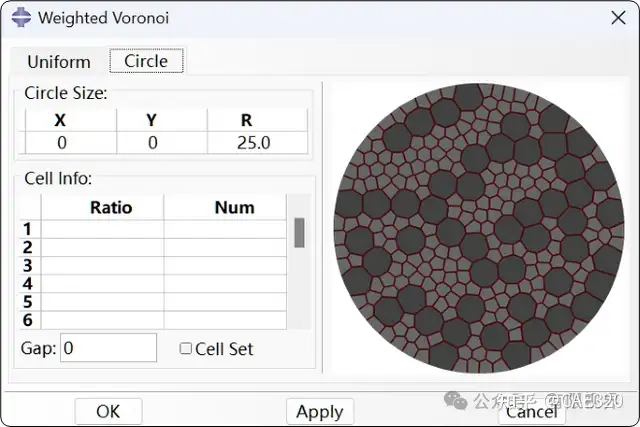
Task: Click the Cancel button
Action: tap(532, 411)
